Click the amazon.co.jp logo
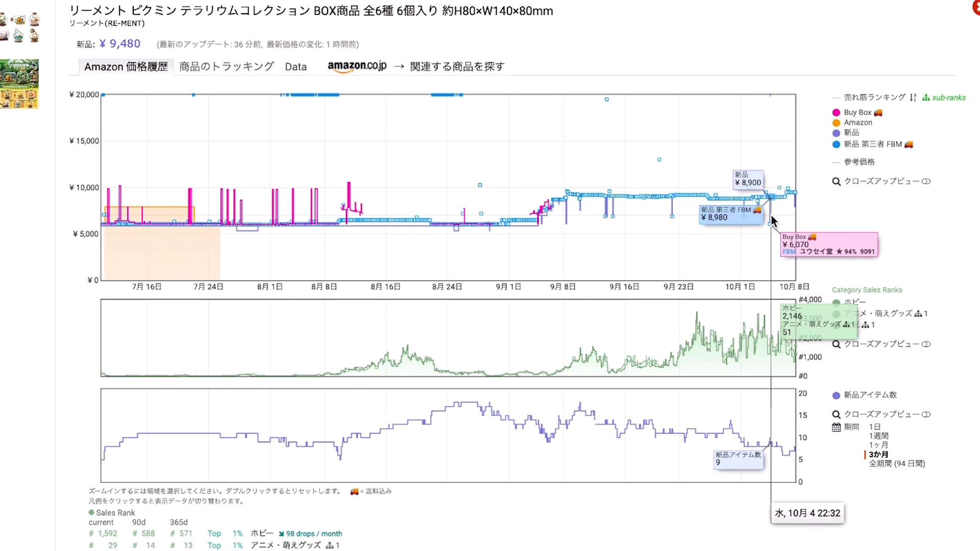Viewport: 980px width, 551px height. tap(357, 66)
